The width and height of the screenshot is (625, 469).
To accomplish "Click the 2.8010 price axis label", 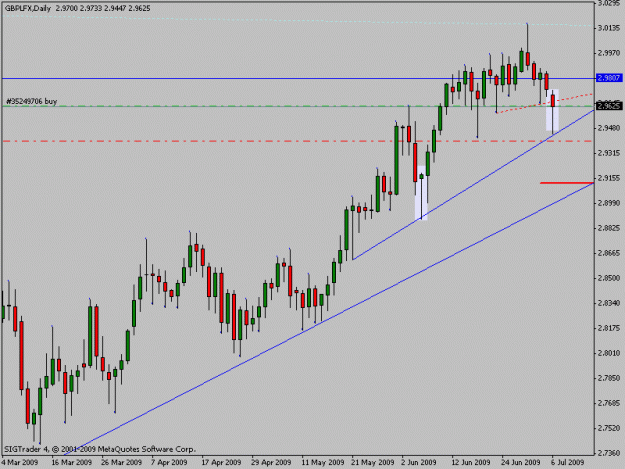I will click(x=609, y=353).
